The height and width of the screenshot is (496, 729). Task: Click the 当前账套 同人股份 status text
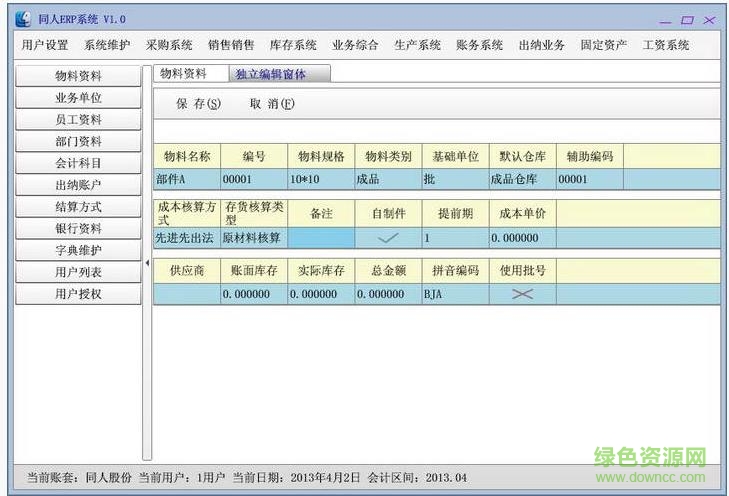click(79, 477)
